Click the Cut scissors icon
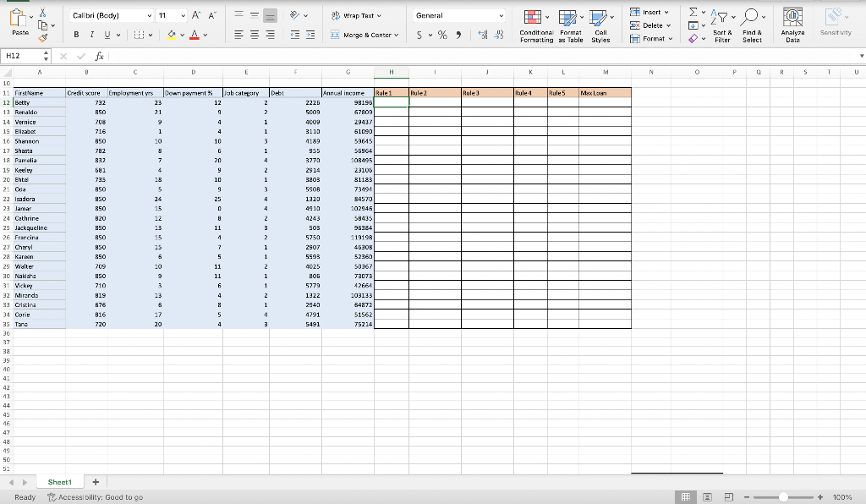Screen dimensions: 866x504 42,13
